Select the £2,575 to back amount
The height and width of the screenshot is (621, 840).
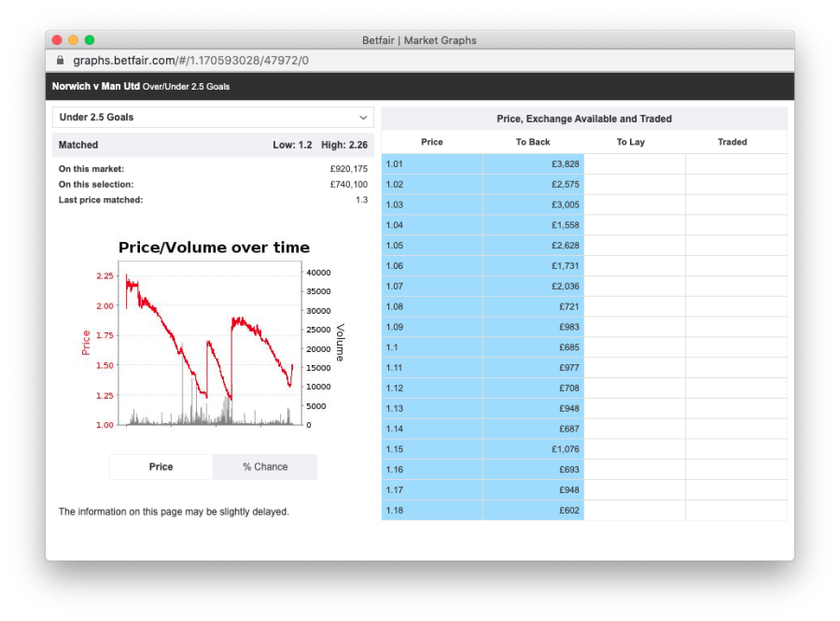[533, 184]
